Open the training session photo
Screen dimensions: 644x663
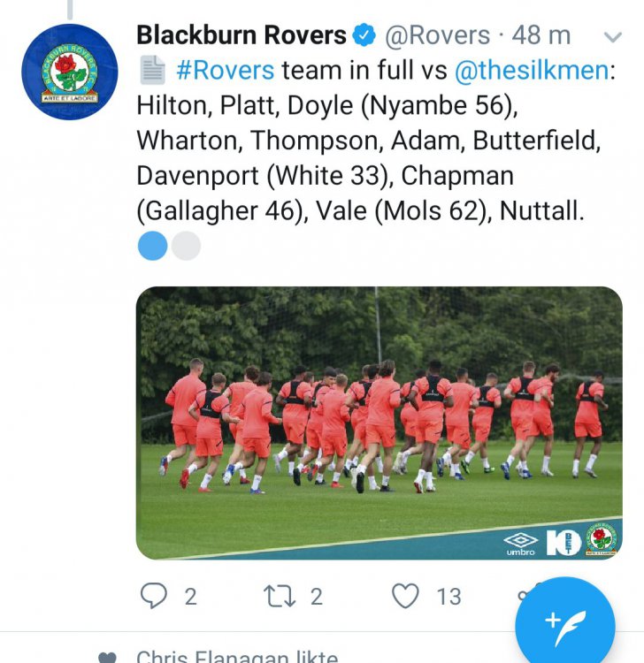pyautogui.click(x=379, y=423)
